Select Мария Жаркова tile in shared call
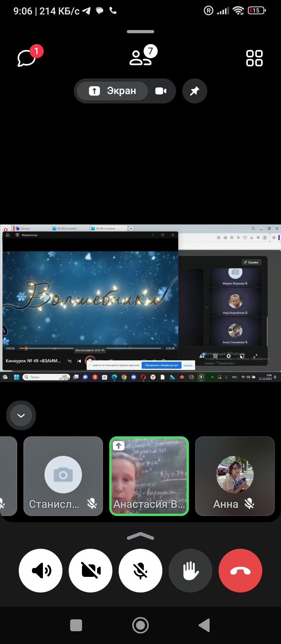281x644 pixels. 235,277
